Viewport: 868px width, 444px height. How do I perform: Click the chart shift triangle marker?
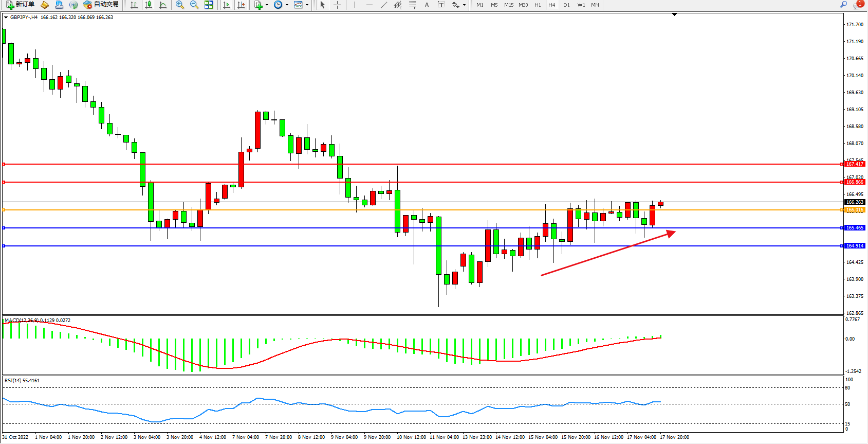pyautogui.click(x=675, y=15)
